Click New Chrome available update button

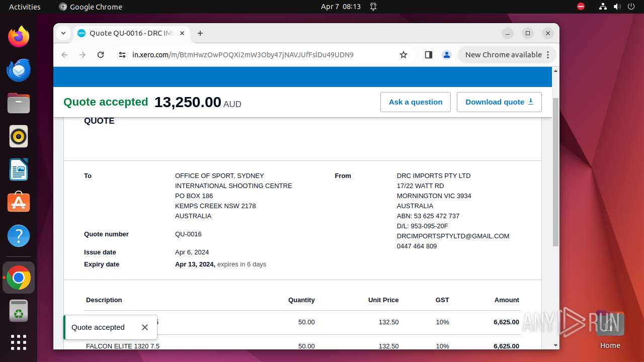tap(507, 55)
